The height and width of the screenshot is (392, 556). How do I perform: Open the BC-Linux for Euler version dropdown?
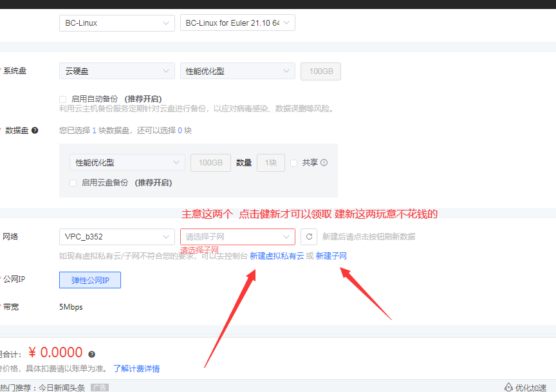(237, 22)
